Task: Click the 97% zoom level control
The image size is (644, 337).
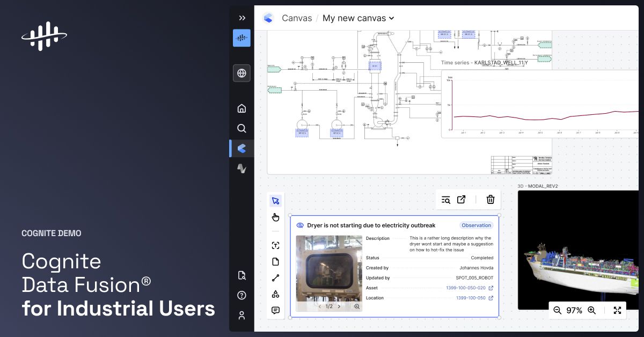Action: (574, 310)
